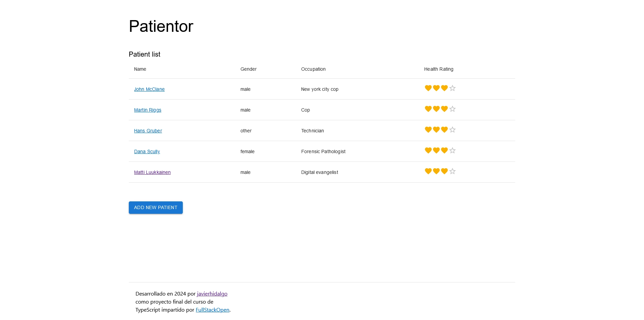Viewport: 644px width, 320px height.
Task: Click the empty star in John McClane's row
Action: click(x=452, y=88)
